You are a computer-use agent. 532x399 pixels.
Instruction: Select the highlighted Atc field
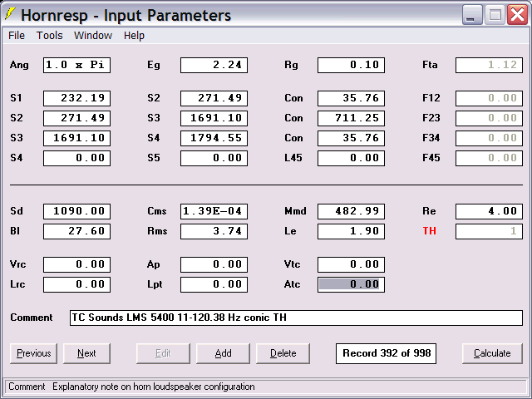coord(351,284)
